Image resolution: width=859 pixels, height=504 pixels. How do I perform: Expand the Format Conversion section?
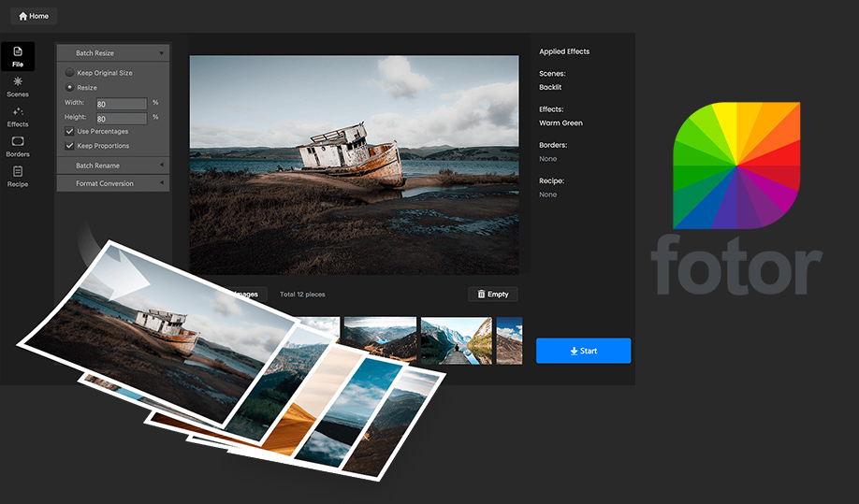tap(113, 183)
